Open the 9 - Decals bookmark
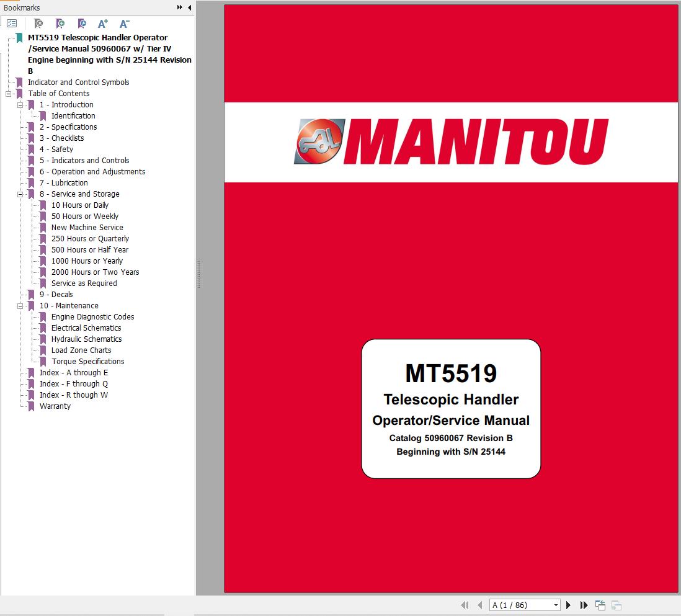This screenshot has height=616, width=681. tap(55, 294)
